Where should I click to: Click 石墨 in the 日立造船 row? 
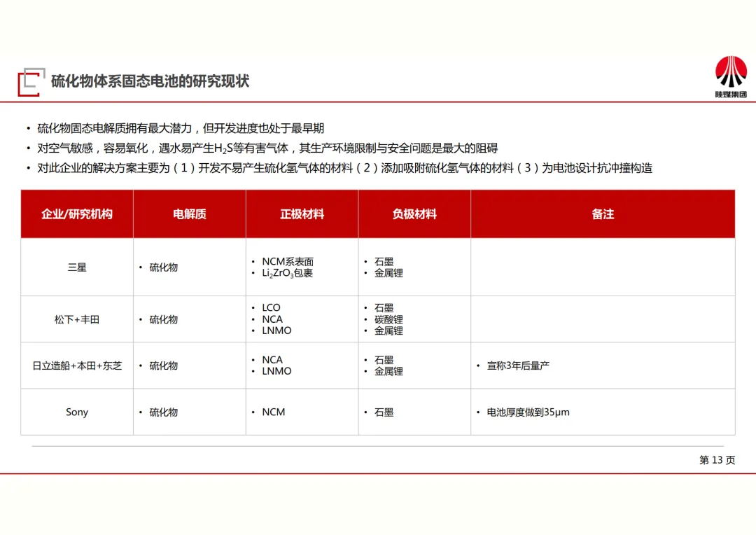(384, 360)
